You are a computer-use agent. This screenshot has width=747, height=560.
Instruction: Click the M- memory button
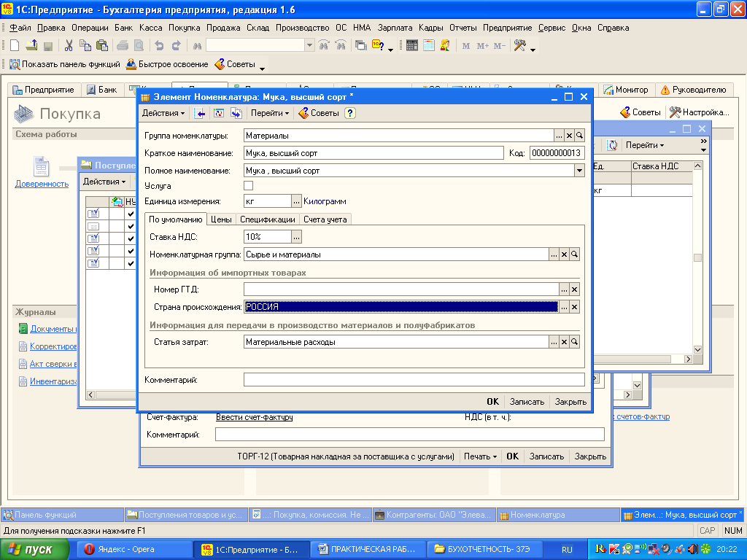tap(499, 46)
